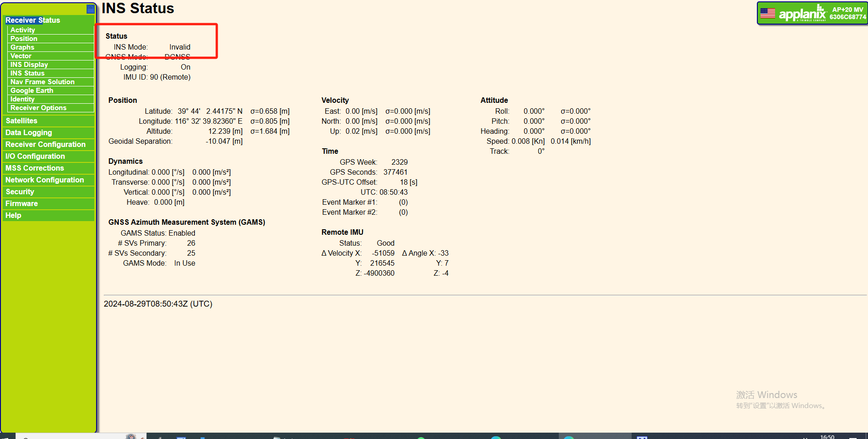Select Vector in the sidebar
Screen dimensions: 868x439
pos(21,56)
